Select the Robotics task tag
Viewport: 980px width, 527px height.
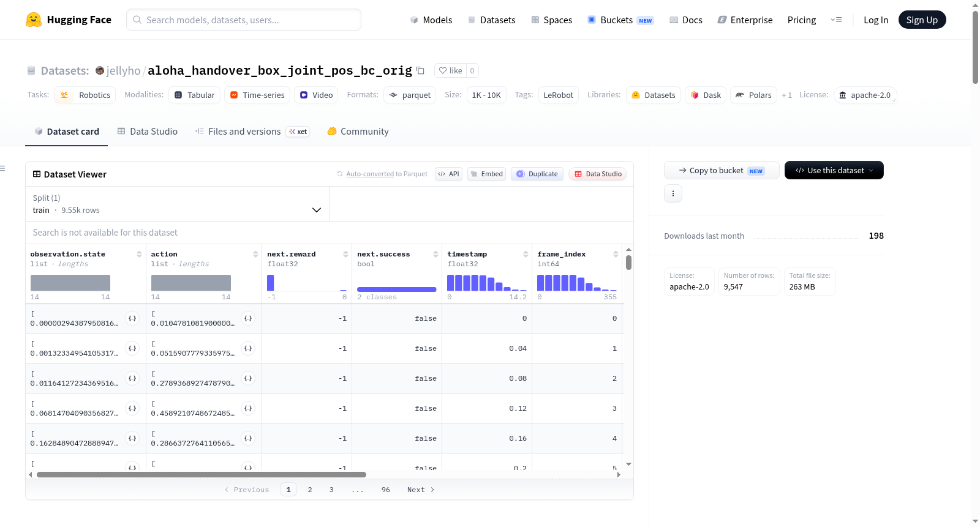(x=85, y=95)
